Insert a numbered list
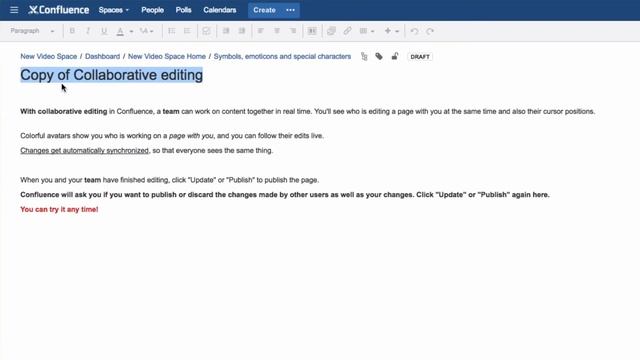The width and height of the screenshot is (640, 360). point(187,31)
